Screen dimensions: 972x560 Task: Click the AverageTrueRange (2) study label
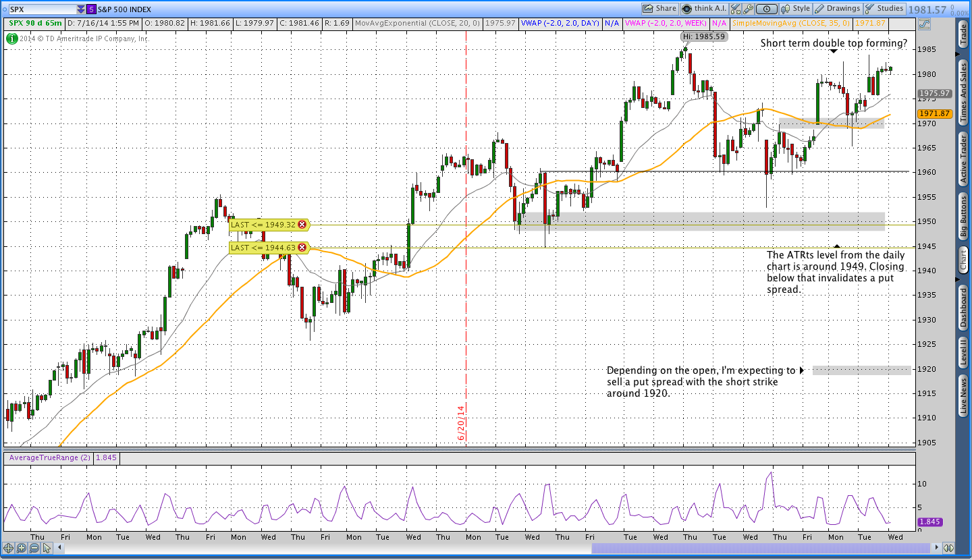[50, 457]
